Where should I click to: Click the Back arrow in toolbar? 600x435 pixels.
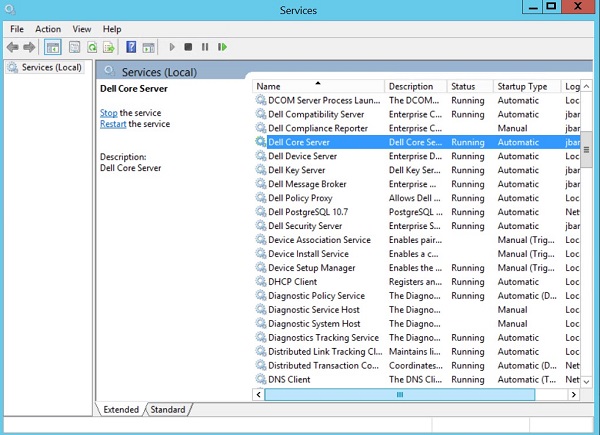pos(12,47)
